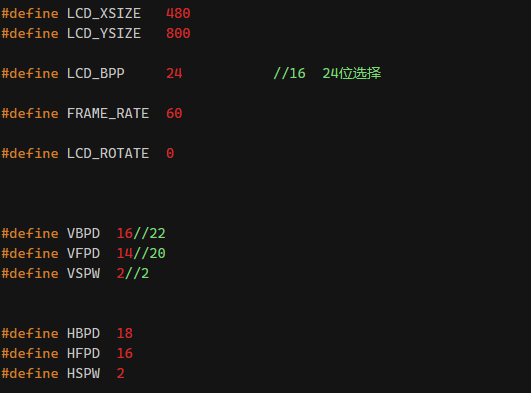531x393 pixels.
Task: Click the FRAME_RATE macro name
Action: point(108,113)
